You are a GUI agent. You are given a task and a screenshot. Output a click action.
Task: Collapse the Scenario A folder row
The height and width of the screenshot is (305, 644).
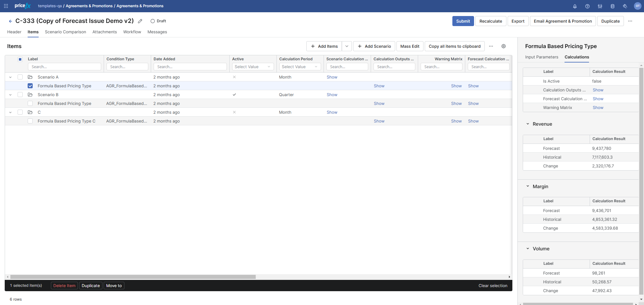[10, 77]
